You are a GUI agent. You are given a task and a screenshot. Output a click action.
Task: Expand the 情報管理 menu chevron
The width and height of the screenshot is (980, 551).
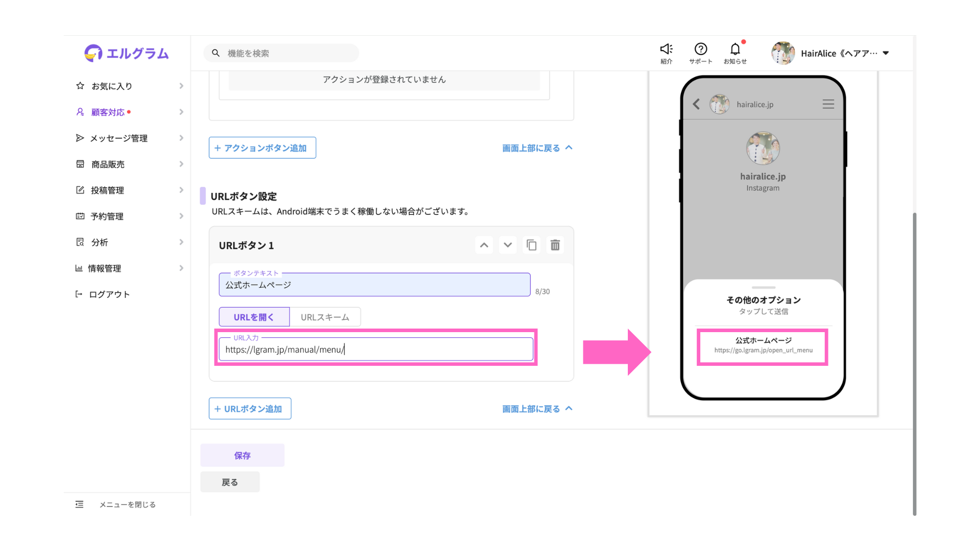[x=181, y=268]
